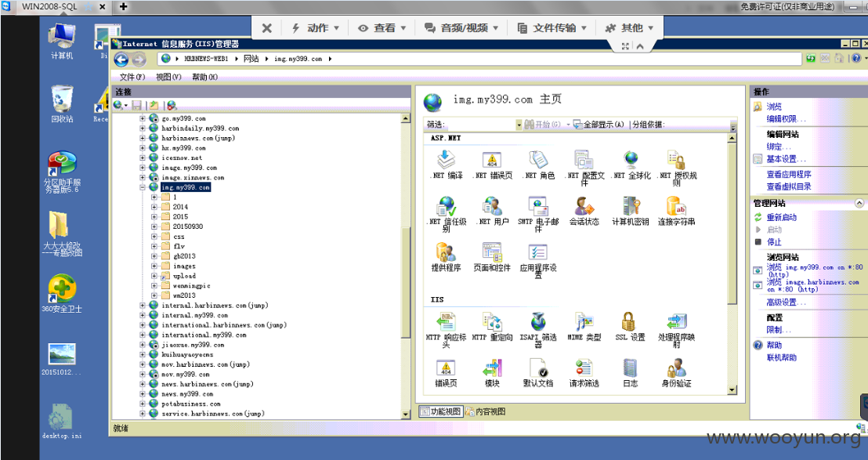Click the 高级设置... action link
Image resolution: width=868 pixels, height=460 pixels.
coord(786,302)
